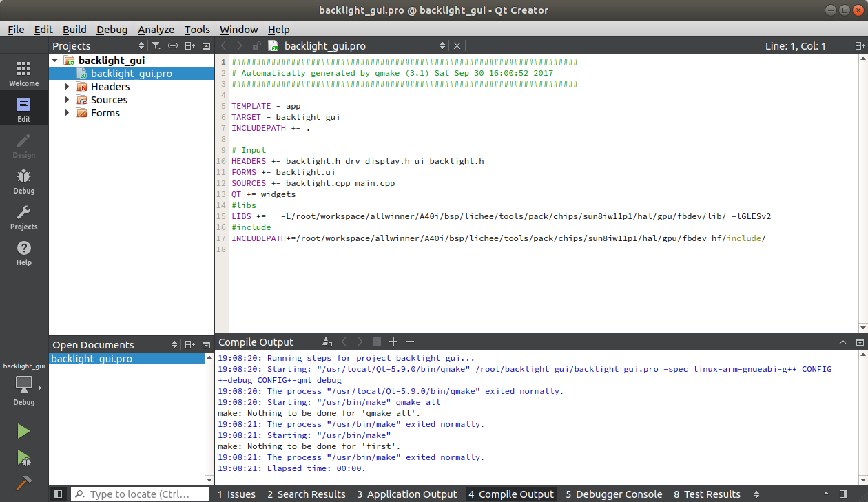Toggle progress details arrow in status bar
The image size is (868, 502).
[827, 494]
